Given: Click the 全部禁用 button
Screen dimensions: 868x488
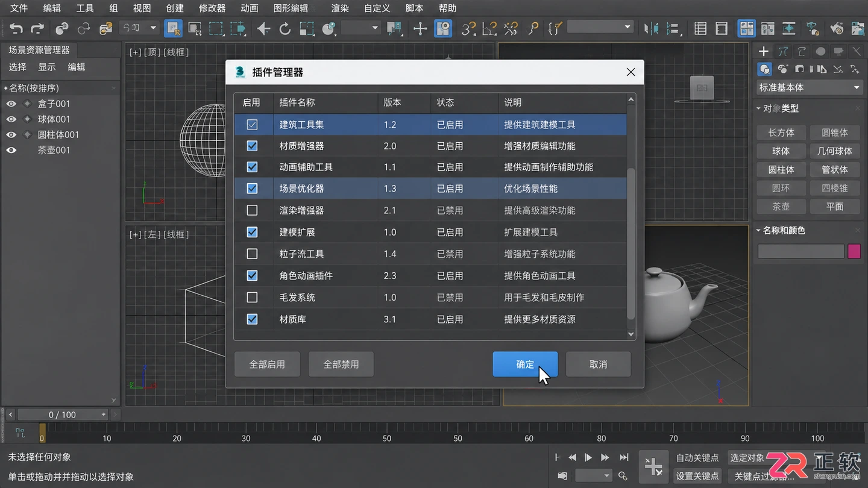Looking at the screenshot, I should [341, 364].
